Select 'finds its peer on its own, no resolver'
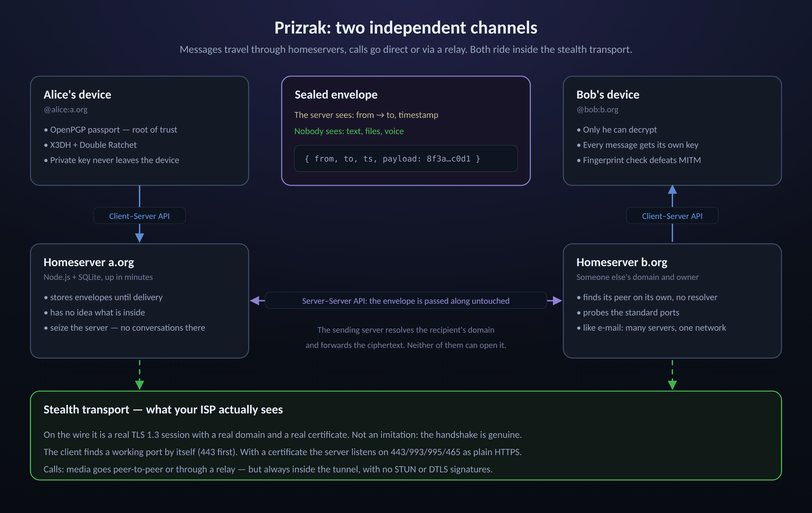The height and width of the screenshot is (513, 812). coord(647,297)
